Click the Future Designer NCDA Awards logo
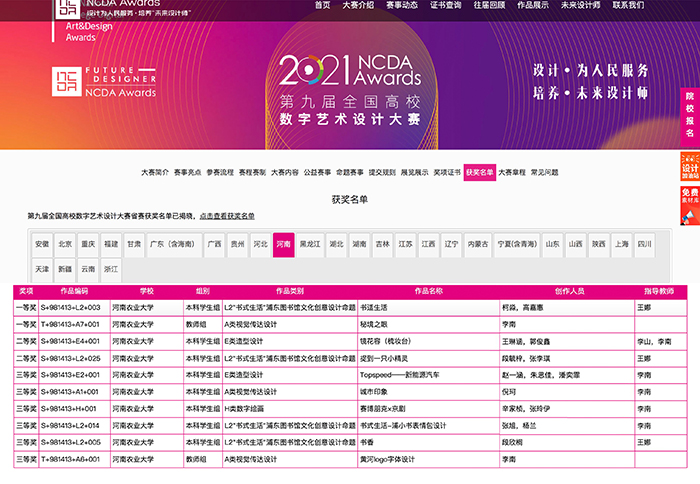Viewport: 700px width, 484px height. [x=104, y=82]
